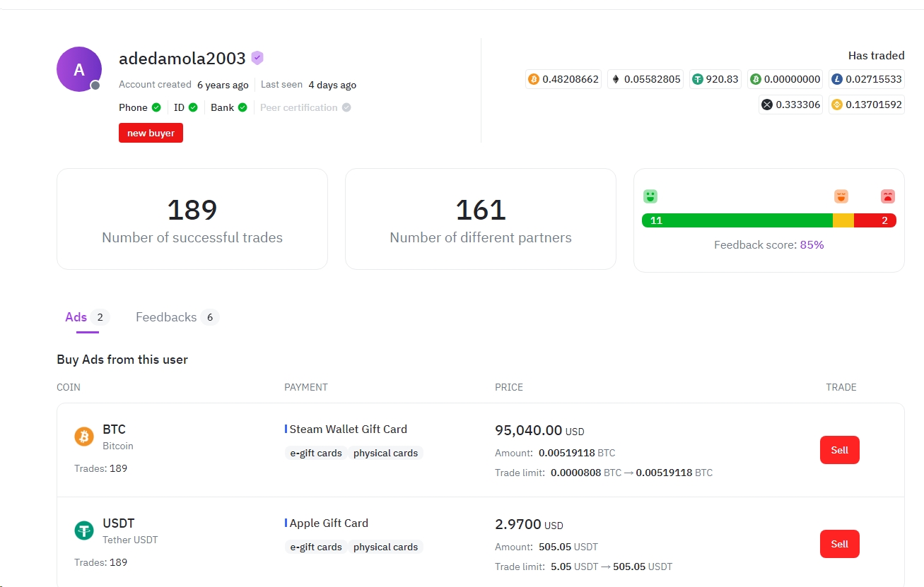Screen dimensions: 924x587
Task: Click the red new buyer badge
Action: click(151, 133)
